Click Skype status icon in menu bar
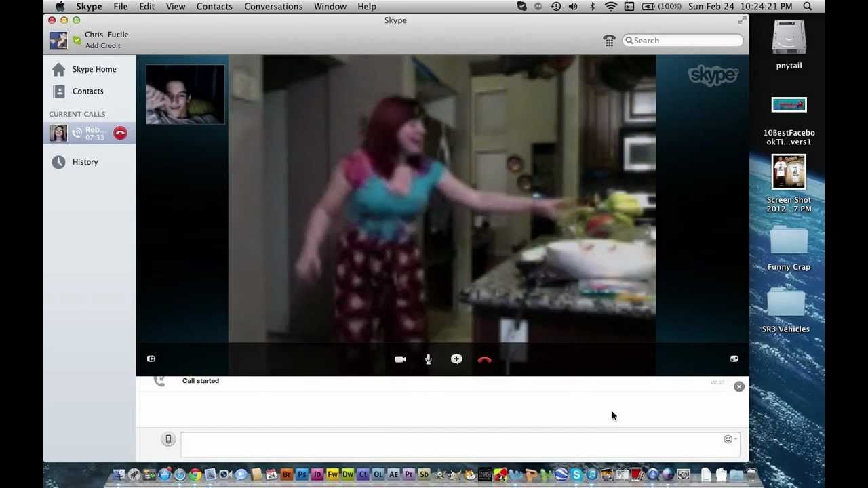Viewport: 868px width, 488px height. pos(521,6)
